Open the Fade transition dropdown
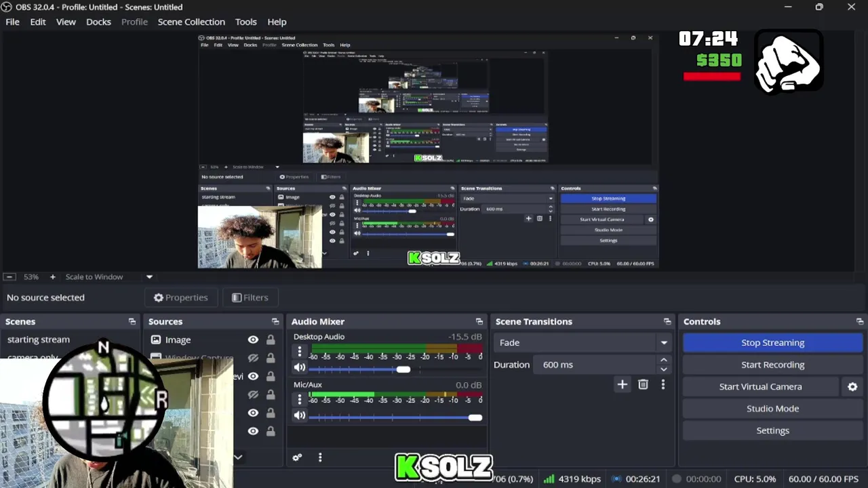This screenshot has width=868, height=488. [x=664, y=342]
